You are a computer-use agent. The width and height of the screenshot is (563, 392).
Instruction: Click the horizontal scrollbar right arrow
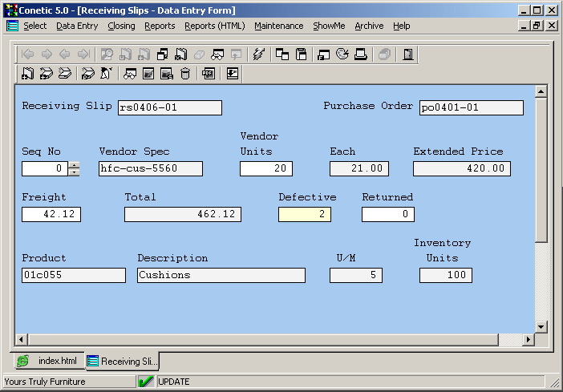(x=528, y=340)
